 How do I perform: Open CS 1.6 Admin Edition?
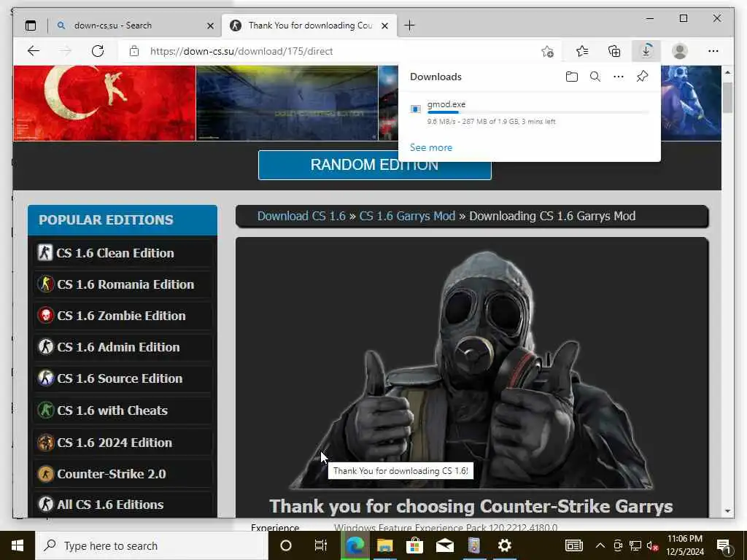coord(123,347)
